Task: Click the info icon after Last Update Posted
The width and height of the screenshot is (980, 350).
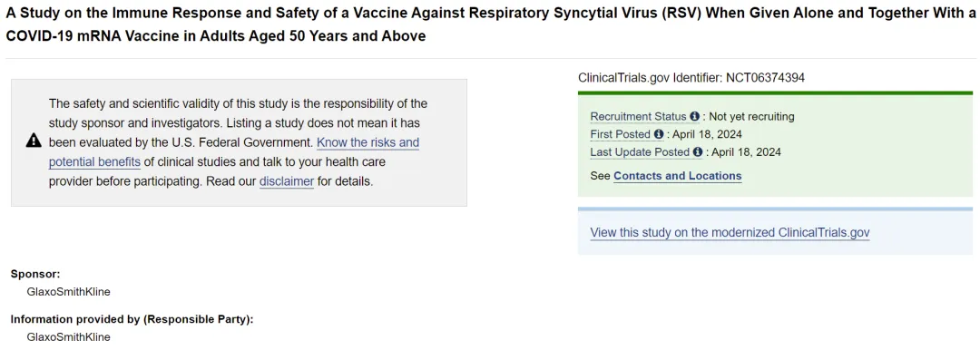Action: pyautogui.click(x=698, y=151)
